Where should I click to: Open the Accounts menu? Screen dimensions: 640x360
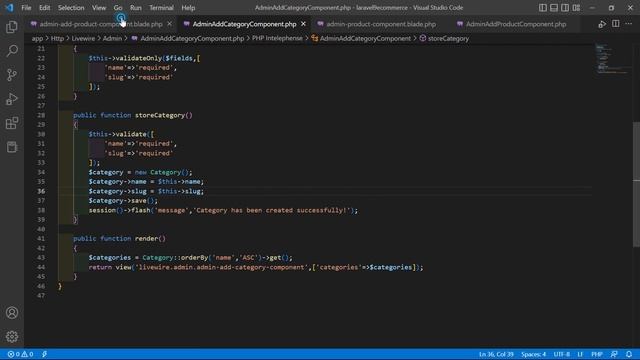[12, 313]
